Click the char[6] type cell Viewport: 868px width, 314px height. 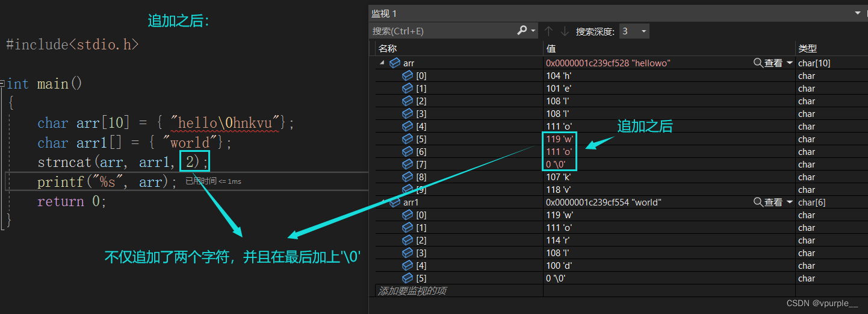point(812,202)
